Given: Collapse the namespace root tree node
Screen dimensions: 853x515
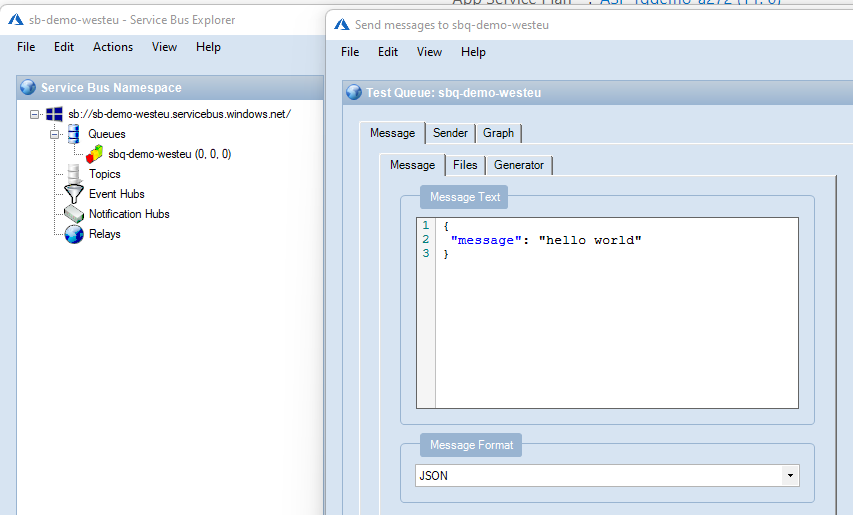Looking at the screenshot, I should tap(35, 114).
